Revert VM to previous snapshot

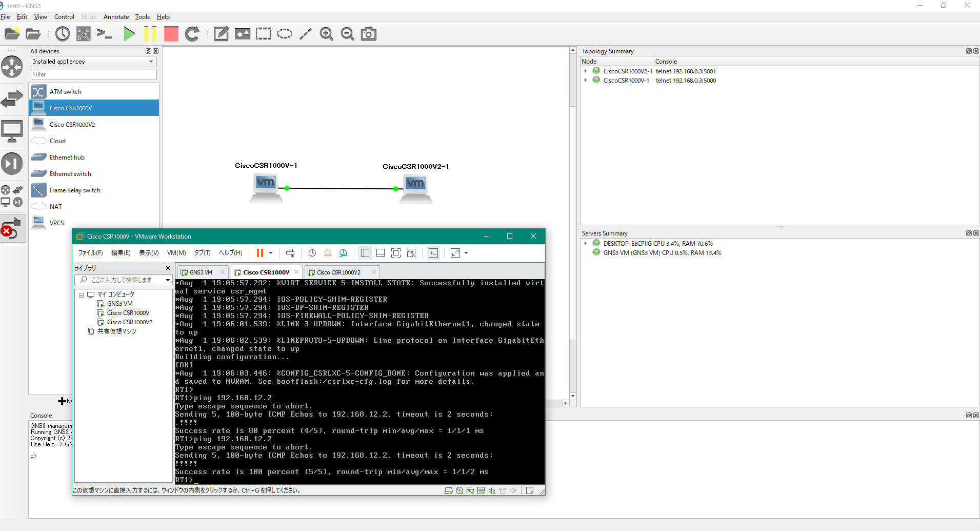coord(328,253)
